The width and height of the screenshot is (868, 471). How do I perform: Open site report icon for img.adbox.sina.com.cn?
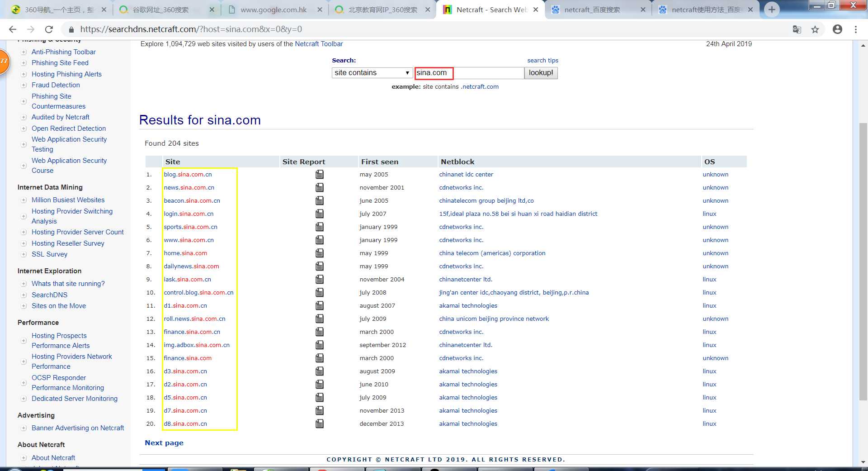point(320,345)
